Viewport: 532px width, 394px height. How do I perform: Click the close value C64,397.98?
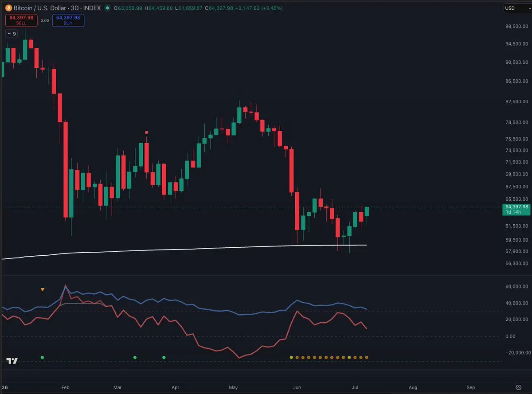[x=219, y=8]
